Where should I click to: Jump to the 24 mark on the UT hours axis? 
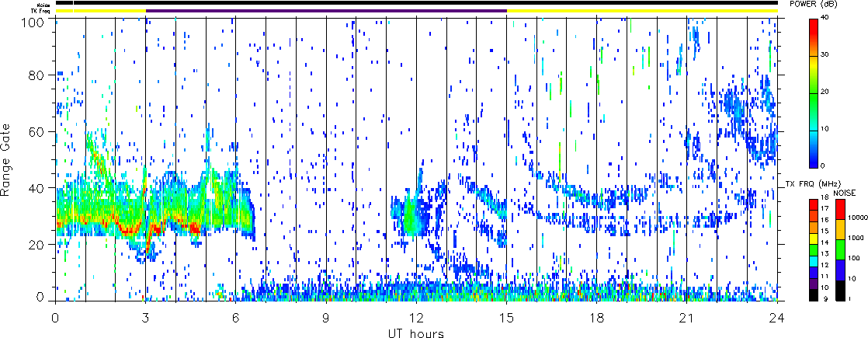[777, 318]
